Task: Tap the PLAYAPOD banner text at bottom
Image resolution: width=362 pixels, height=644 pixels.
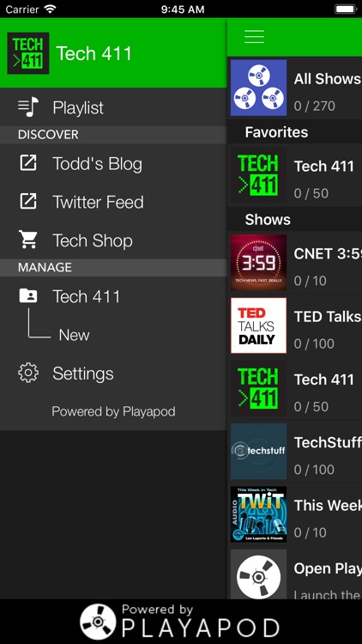Action: tap(200, 628)
